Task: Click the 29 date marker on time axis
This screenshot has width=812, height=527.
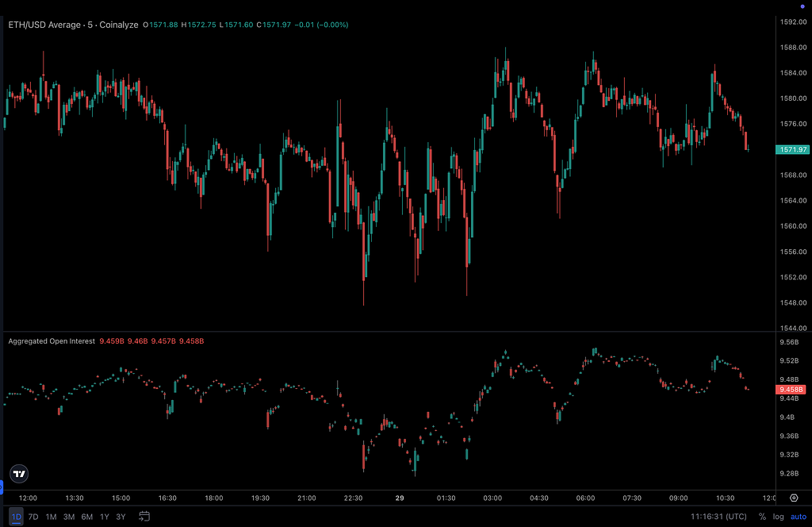Action: click(x=400, y=498)
